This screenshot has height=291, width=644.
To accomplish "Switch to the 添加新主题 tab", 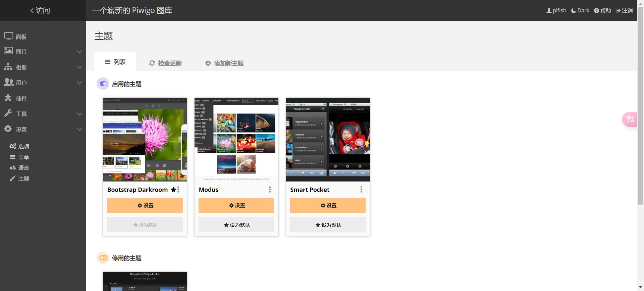I will [x=224, y=63].
